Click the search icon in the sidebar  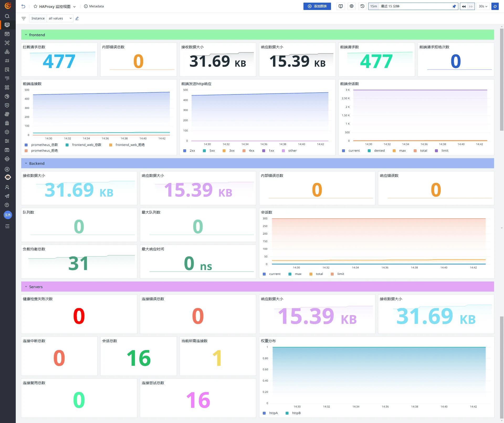pyautogui.click(x=7, y=16)
